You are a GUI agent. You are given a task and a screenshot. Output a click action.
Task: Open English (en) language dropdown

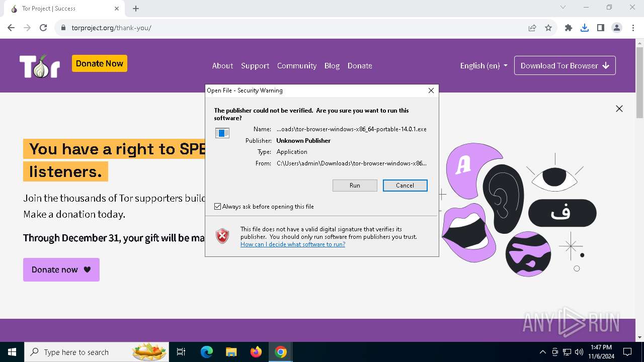484,66
